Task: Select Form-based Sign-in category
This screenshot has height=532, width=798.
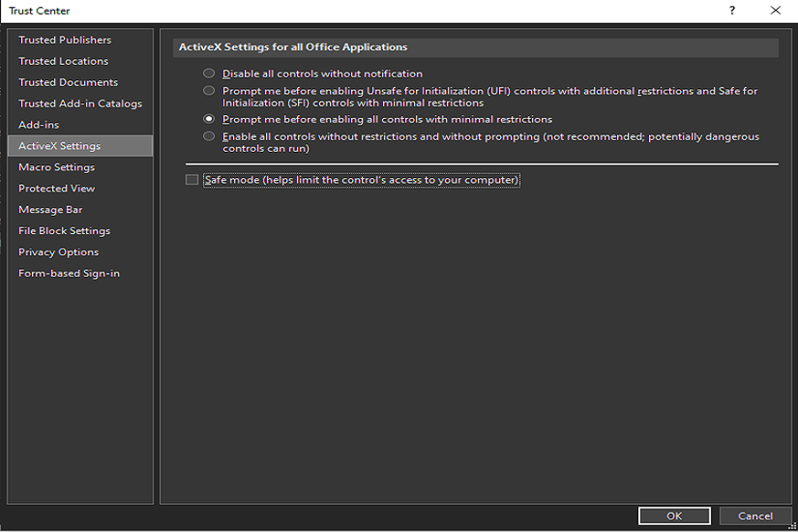Action: [x=69, y=274]
